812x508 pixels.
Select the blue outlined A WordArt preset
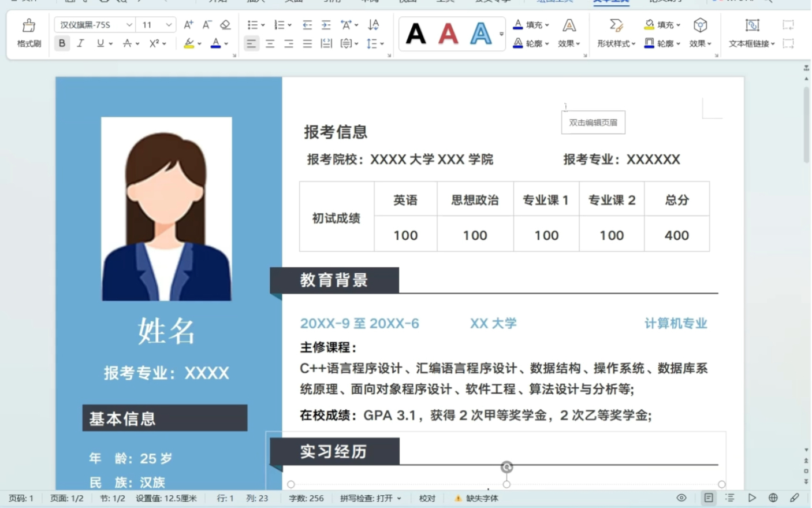481,34
